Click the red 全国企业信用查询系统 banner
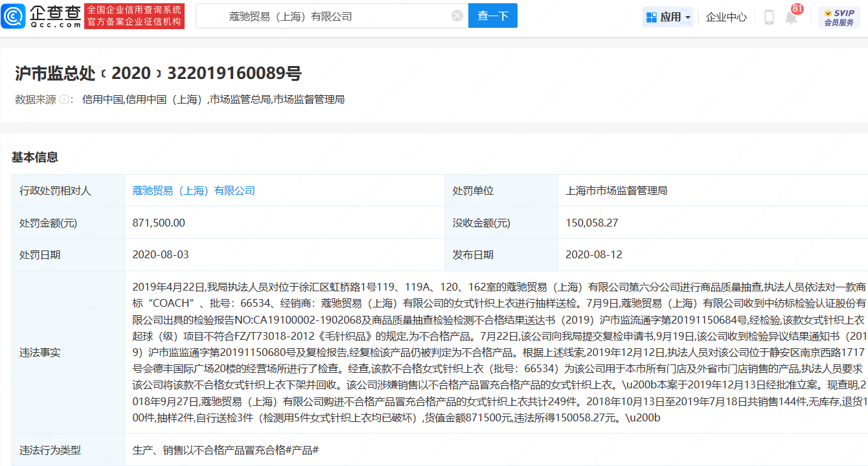 point(135,16)
